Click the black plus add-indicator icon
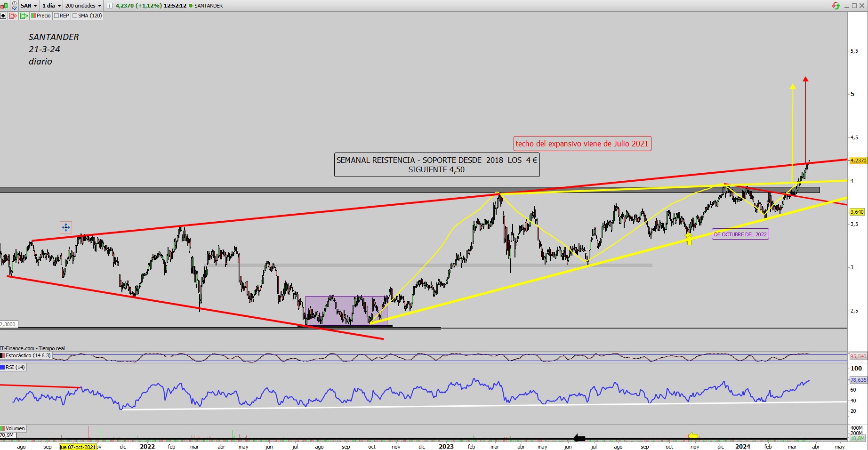The width and height of the screenshot is (868, 450). pyautogui.click(x=3, y=16)
